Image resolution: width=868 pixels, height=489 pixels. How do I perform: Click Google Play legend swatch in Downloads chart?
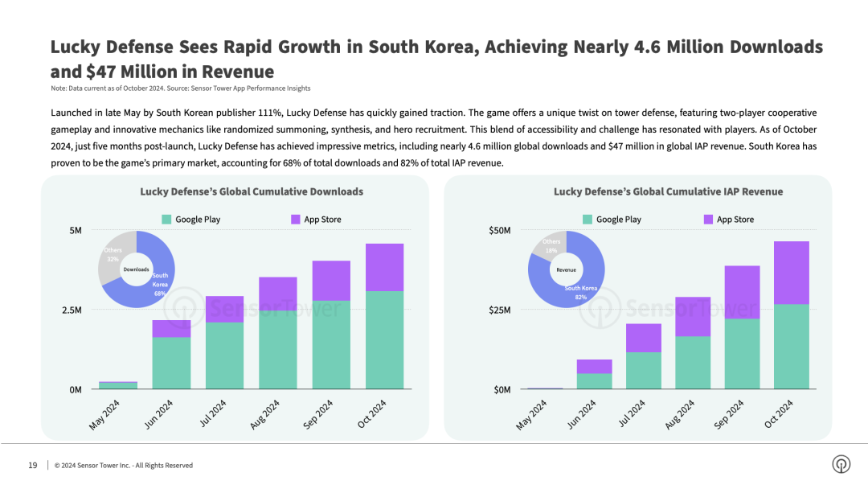pyautogui.click(x=166, y=220)
